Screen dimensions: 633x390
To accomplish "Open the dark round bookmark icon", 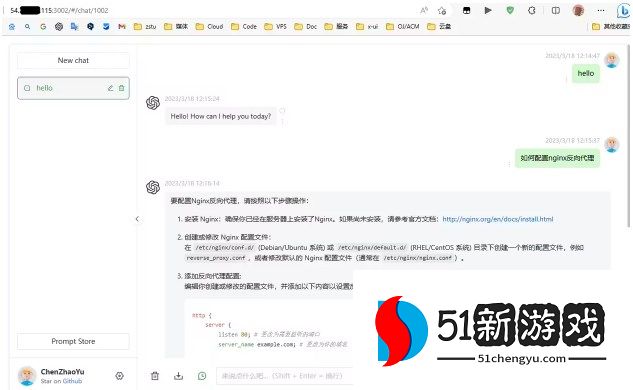I will pos(90,27).
